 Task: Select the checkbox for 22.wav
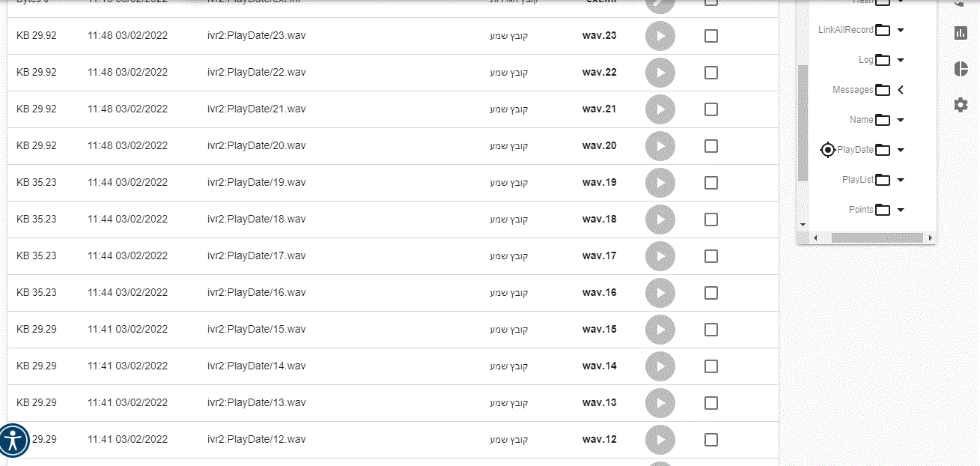(711, 73)
